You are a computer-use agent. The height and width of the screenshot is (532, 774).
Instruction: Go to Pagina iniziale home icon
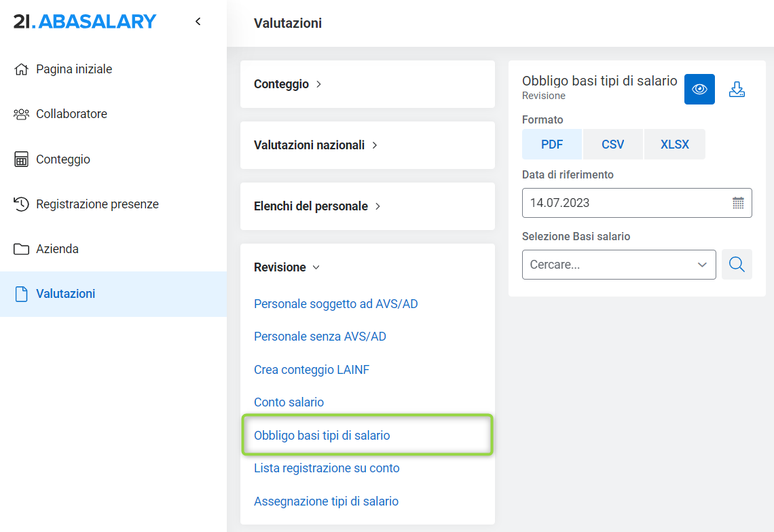[22, 69]
